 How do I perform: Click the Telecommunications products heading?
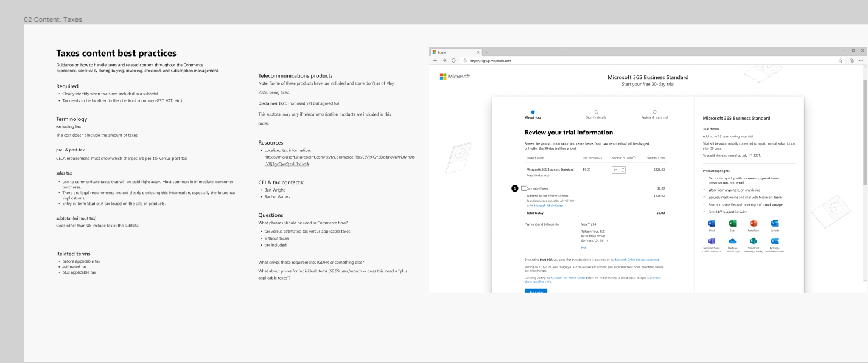coord(295,76)
